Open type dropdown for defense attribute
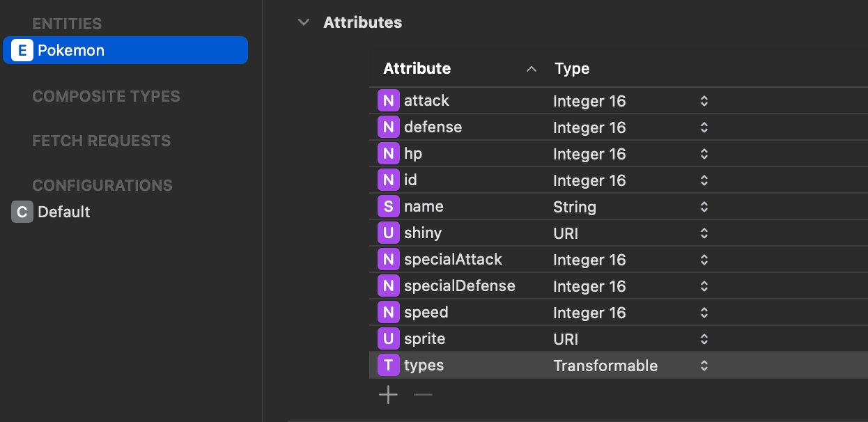Screen dimensions: 868x422 [x=704, y=127]
